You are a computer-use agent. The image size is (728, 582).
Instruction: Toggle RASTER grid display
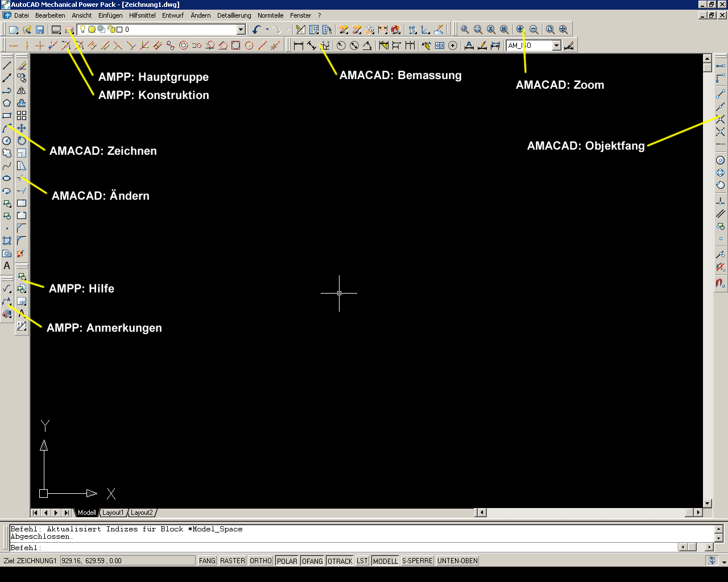pyautogui.click(x=233, y=561)
